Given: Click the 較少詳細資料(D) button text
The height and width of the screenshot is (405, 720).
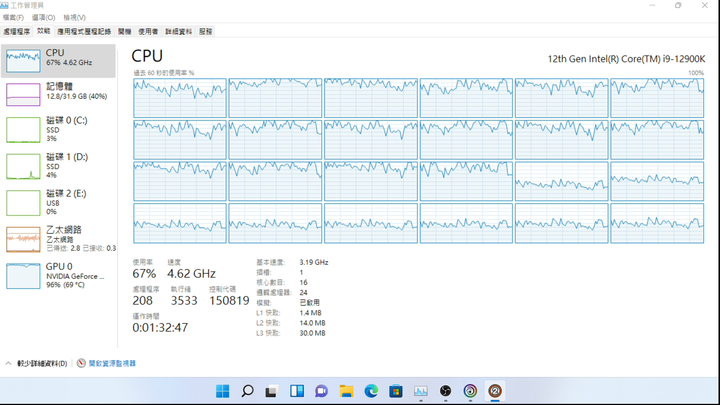Looking at the screenshot, I should [x=42, y=364].
